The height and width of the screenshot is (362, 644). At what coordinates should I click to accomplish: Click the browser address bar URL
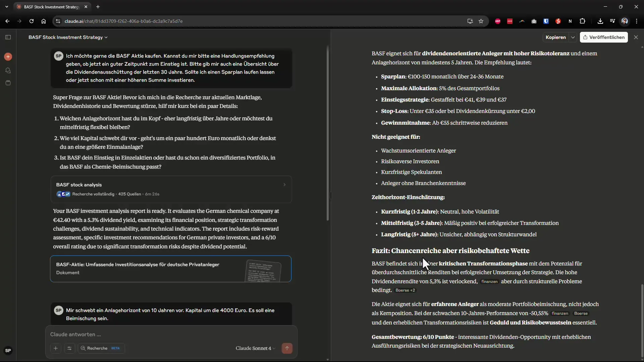pos(123,21)
